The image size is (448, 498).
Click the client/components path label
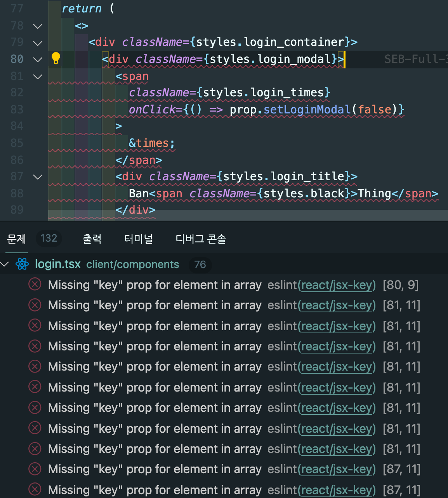(133, 265)
